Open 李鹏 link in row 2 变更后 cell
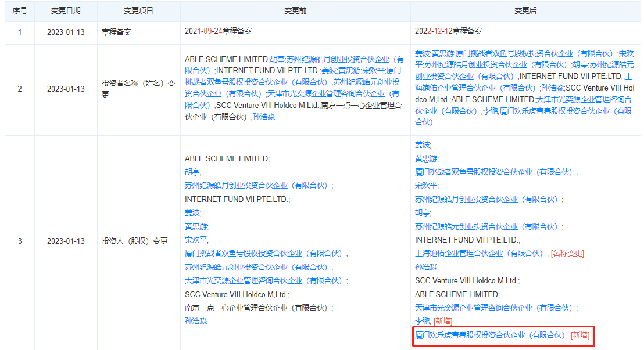The height and width of the screenshot is (350, 644). tap(490, 111)
